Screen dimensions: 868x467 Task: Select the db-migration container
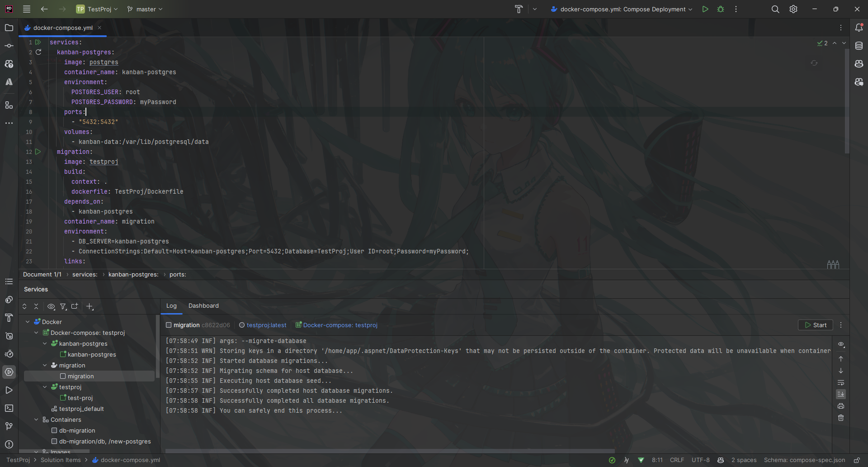tap(77, 430)
